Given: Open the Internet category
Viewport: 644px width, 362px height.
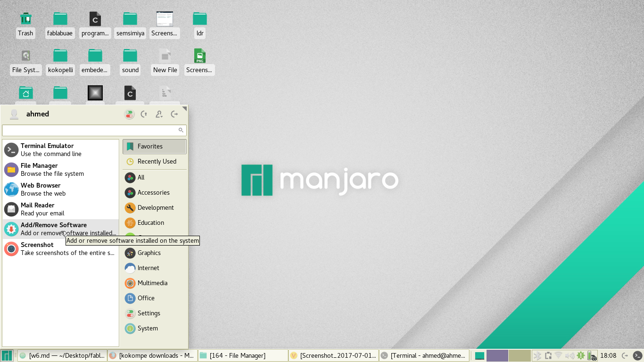Looking at the screenshot, I should tap(155, 268).
